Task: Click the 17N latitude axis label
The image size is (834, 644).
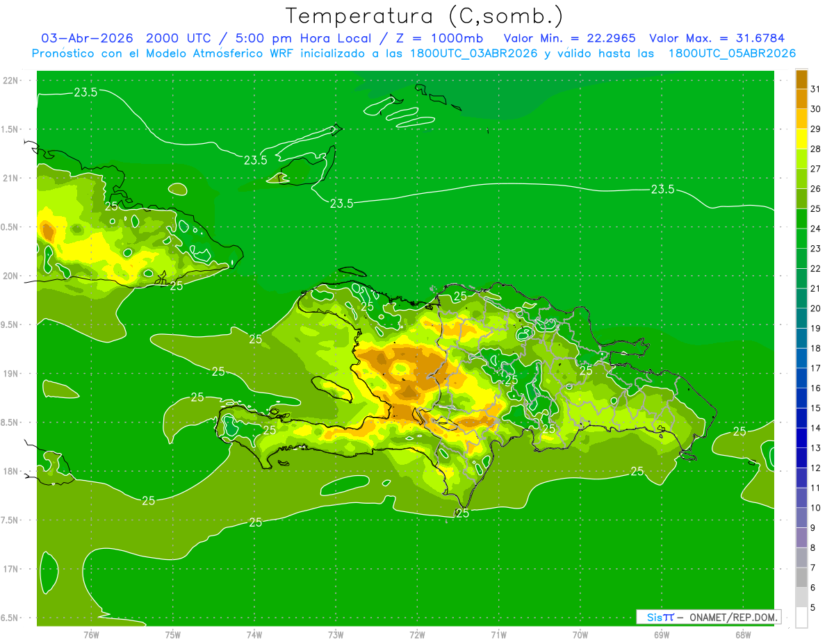Action: point(10,569)
